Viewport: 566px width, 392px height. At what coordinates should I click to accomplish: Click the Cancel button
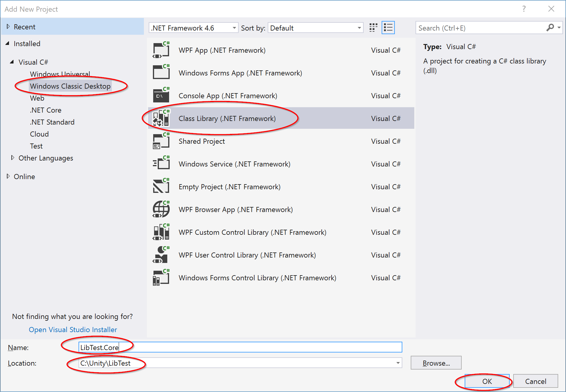[x=536, y=381]
